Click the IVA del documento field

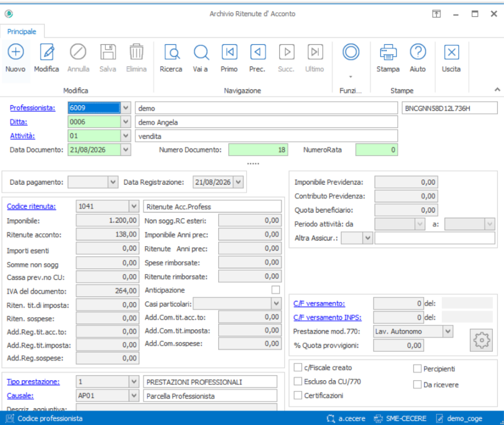[x=107, y=291]
